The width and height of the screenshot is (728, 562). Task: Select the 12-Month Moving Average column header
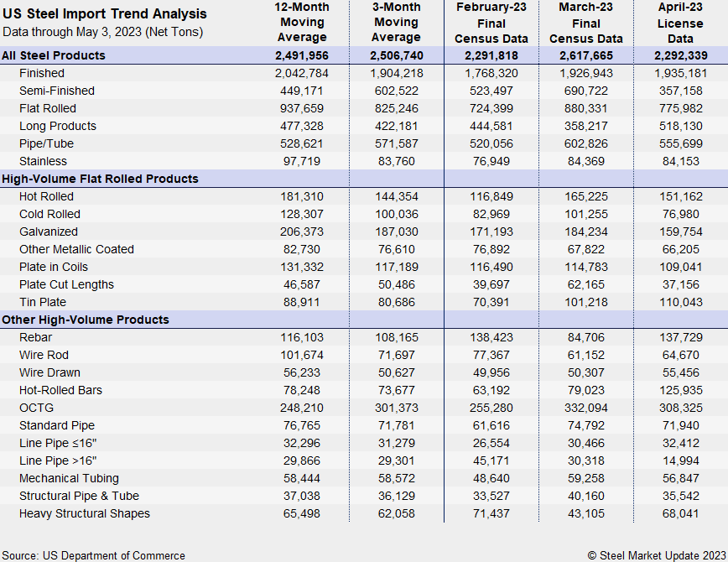[301, 23]
